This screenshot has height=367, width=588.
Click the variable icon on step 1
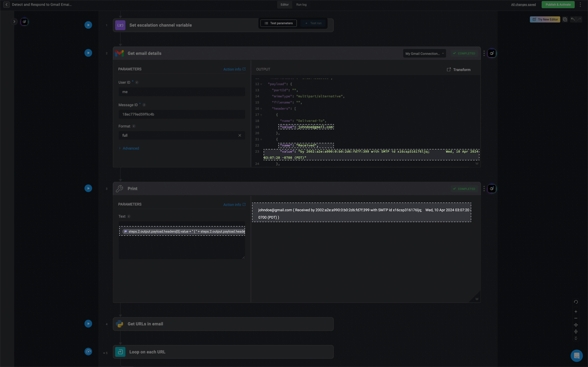click(x=120, y=25)
